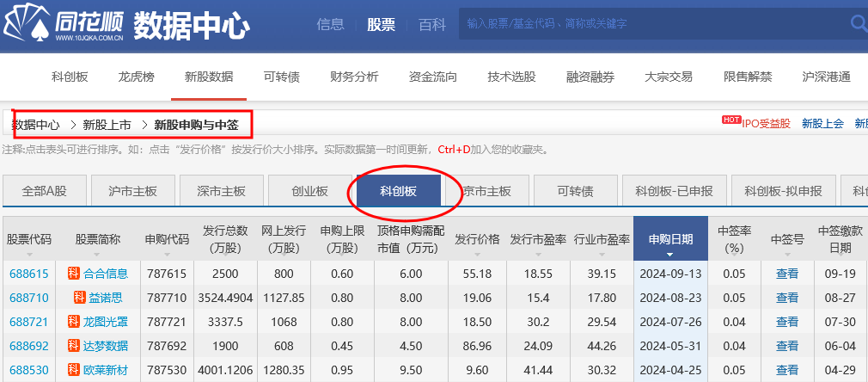The image size is (868, 382).
Task: Sort by 发行价格 column arrow
Action: coord(477,255)
